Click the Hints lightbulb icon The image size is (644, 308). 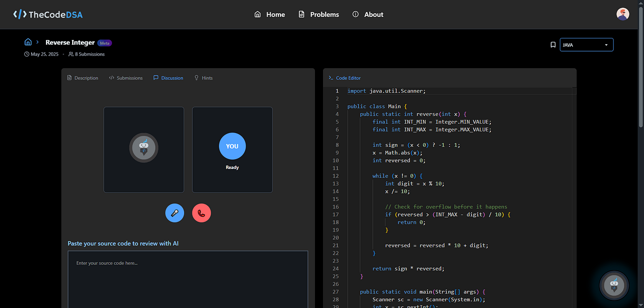coord(196,78)
